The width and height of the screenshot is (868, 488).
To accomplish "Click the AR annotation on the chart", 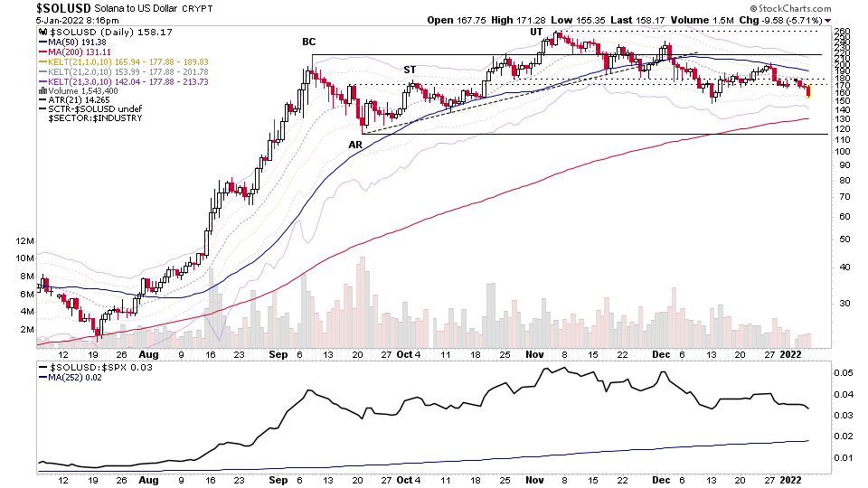I will point(355,145).
